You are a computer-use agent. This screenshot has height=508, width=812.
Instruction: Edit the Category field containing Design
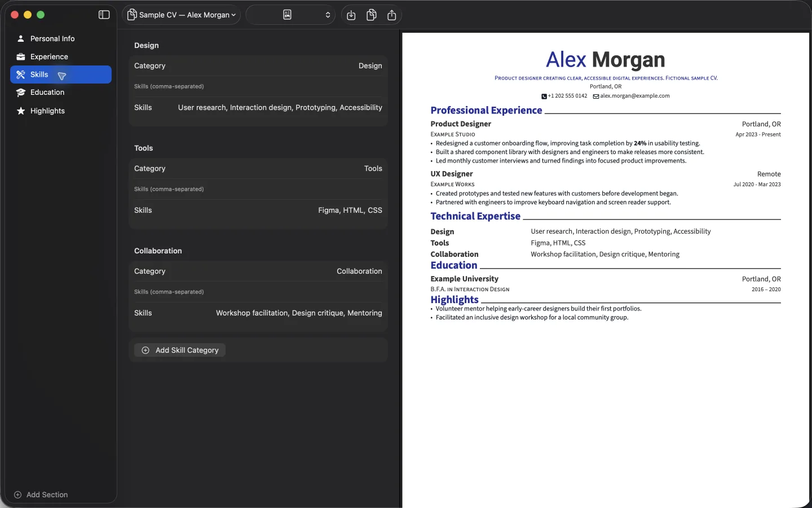(258, 65)
